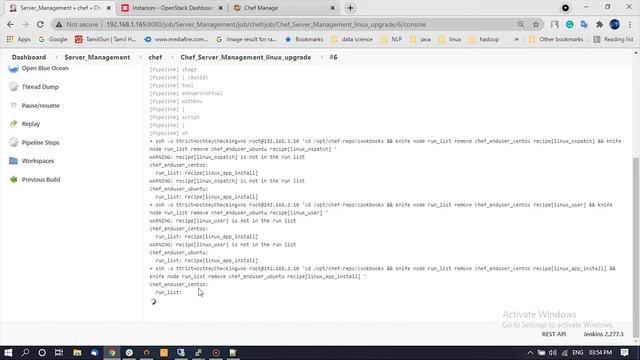Viewport: 640px width, 360px height.
Task: Show more bookmarks chevron
Action: 516,39
